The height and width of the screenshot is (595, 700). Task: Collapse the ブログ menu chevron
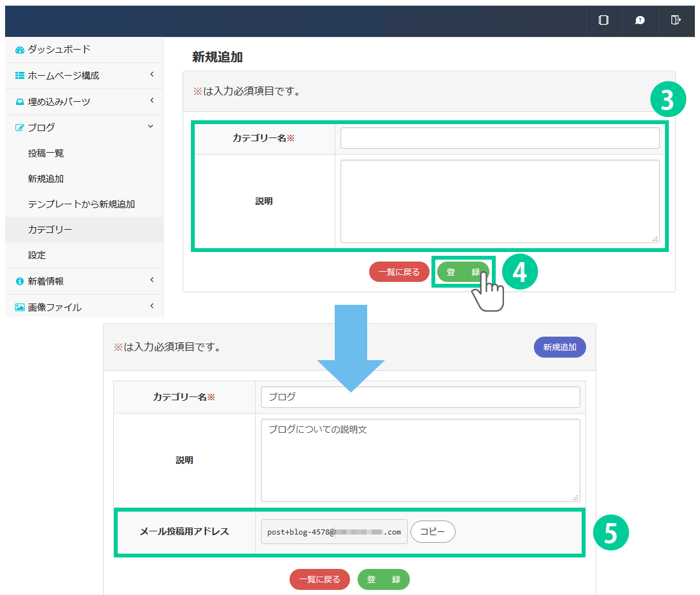(x=151, y=127)
